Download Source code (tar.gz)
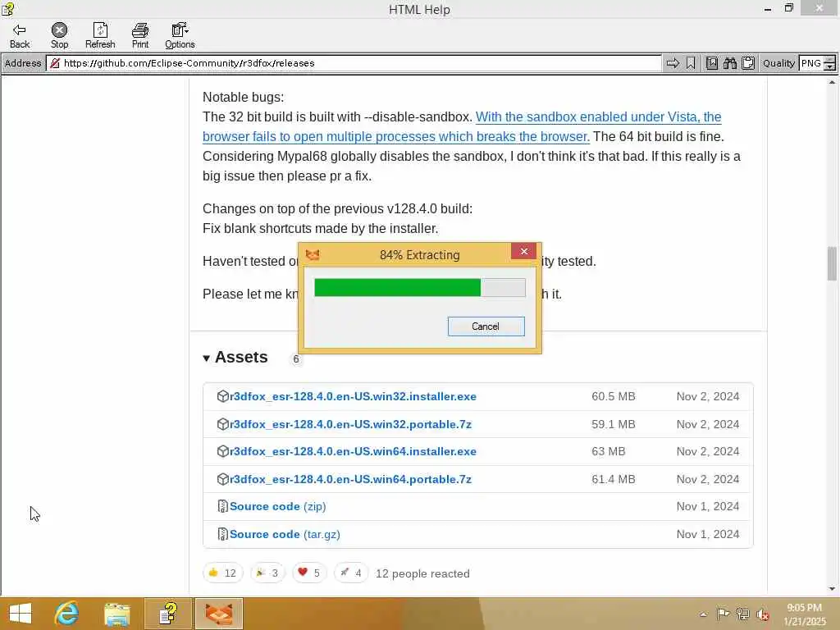840x630 pixels. (x=285, y=535)
